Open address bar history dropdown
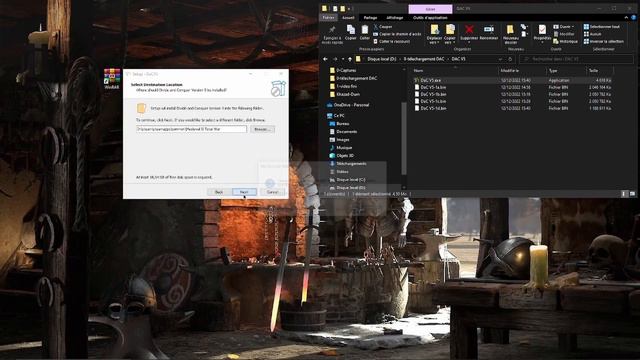The height and width of the screenshot is (360, 640). [500, 59]
